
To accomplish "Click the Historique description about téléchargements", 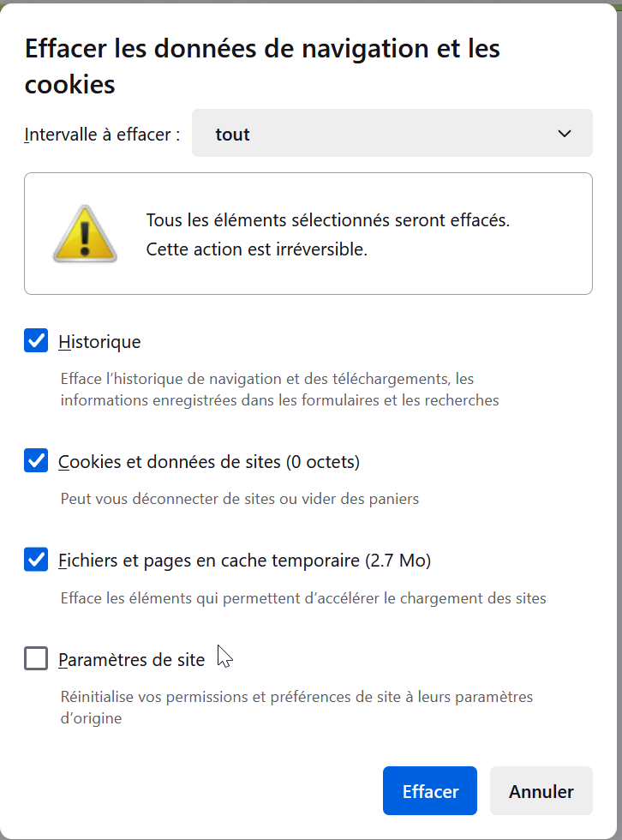I will [x=279, y=389].
